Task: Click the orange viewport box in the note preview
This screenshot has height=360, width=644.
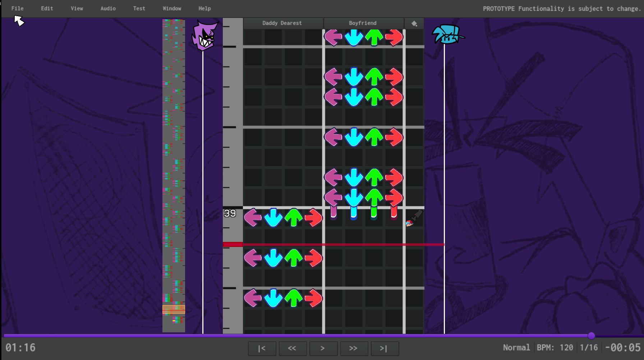Action: (174, 309)
